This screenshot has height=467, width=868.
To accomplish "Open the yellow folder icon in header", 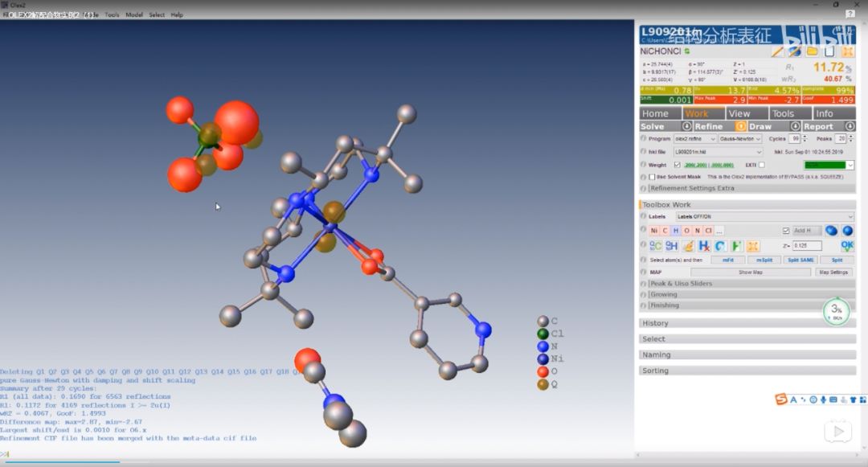I will point(812,51).
